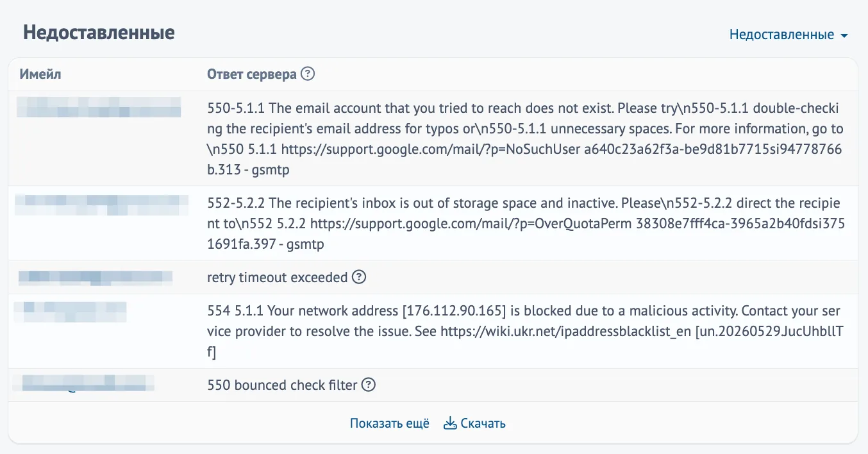Click the question icon after '550 bounced check filter'
The width and height of the screenshot is (868, 454).
coord(368,385)
